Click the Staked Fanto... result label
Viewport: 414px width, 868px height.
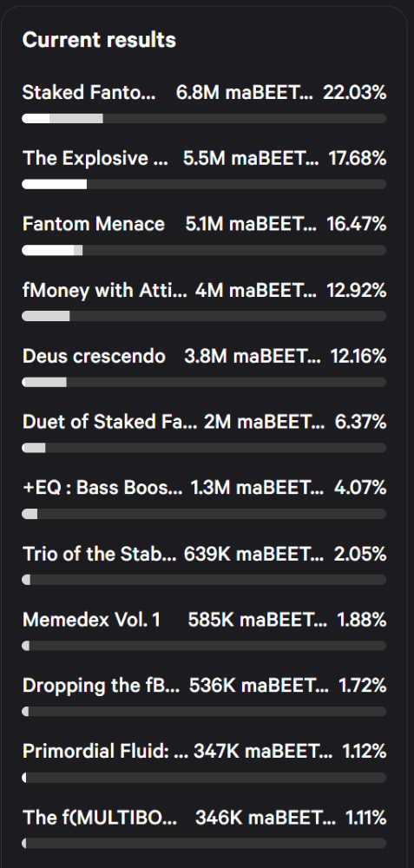[x=89, y=93]
